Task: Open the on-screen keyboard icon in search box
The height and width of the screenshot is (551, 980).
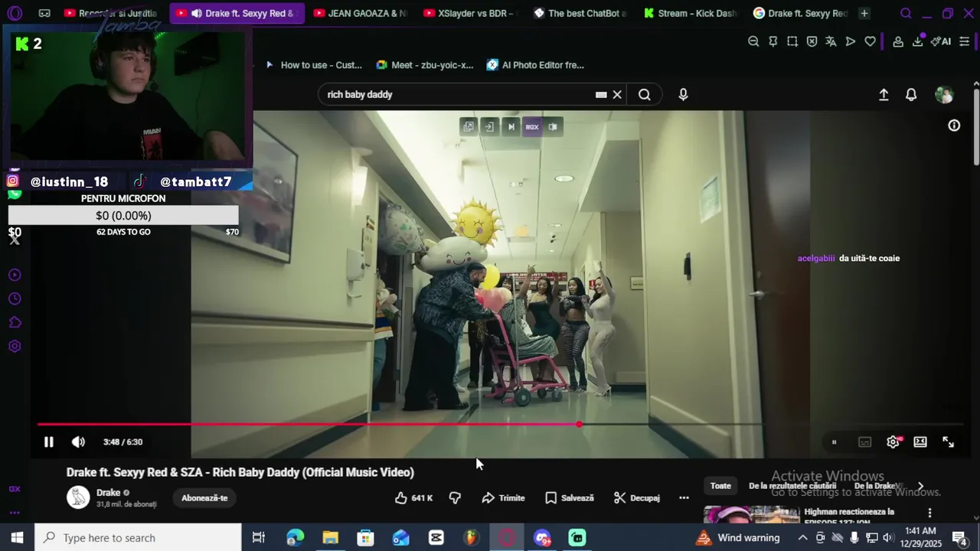Action: pyautogui.click(x=601, y=94)
